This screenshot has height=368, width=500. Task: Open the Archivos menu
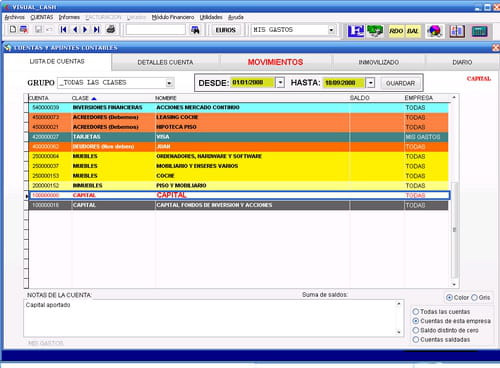tap(14, 17)
